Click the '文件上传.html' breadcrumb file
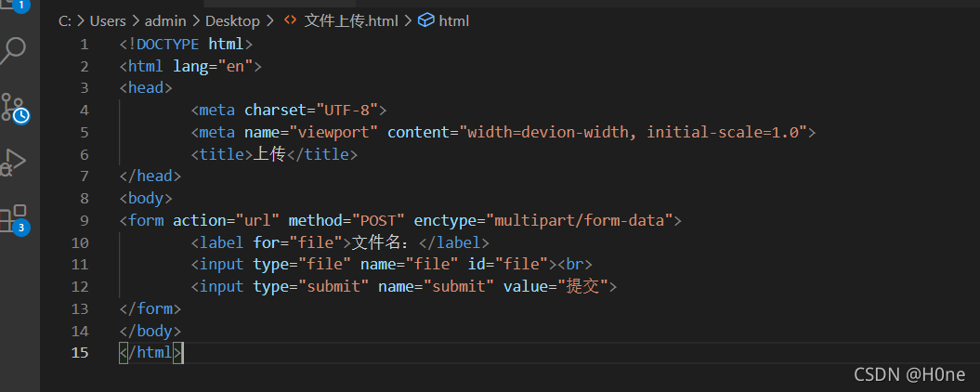The height and width of the screenshot is (392, 980). pyautogui.click(x=351, y=21)
